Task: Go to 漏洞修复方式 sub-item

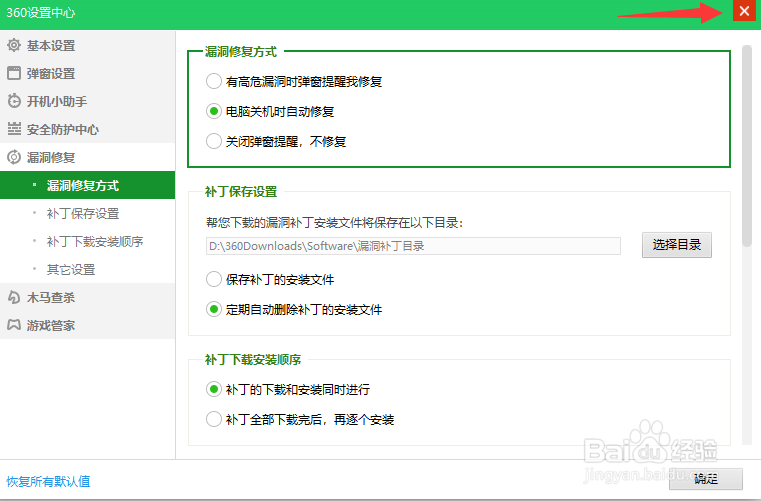Action: (87, 185)
